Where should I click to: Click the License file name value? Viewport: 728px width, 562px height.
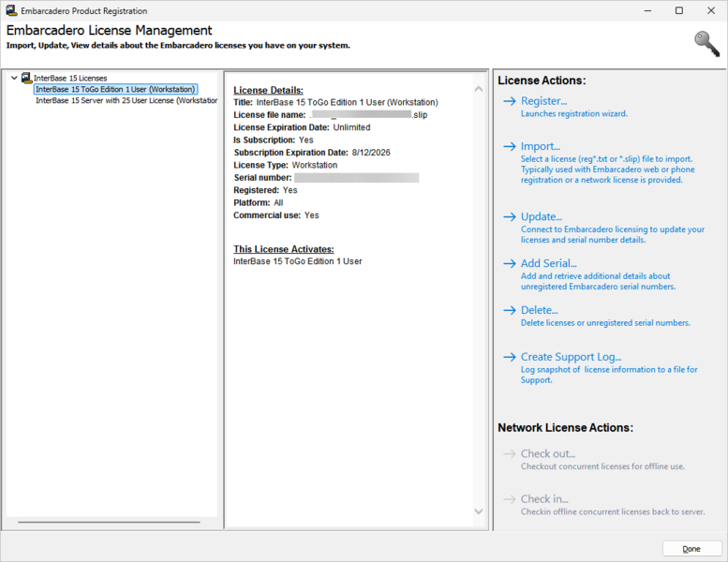coord(368,114)
